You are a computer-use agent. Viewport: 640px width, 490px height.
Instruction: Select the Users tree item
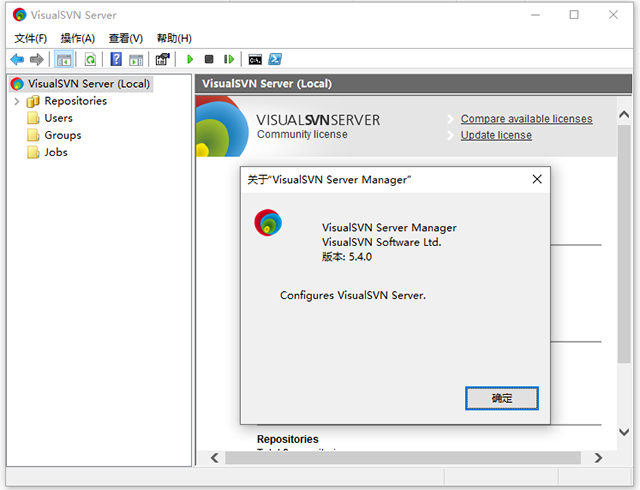coord(58,118)
